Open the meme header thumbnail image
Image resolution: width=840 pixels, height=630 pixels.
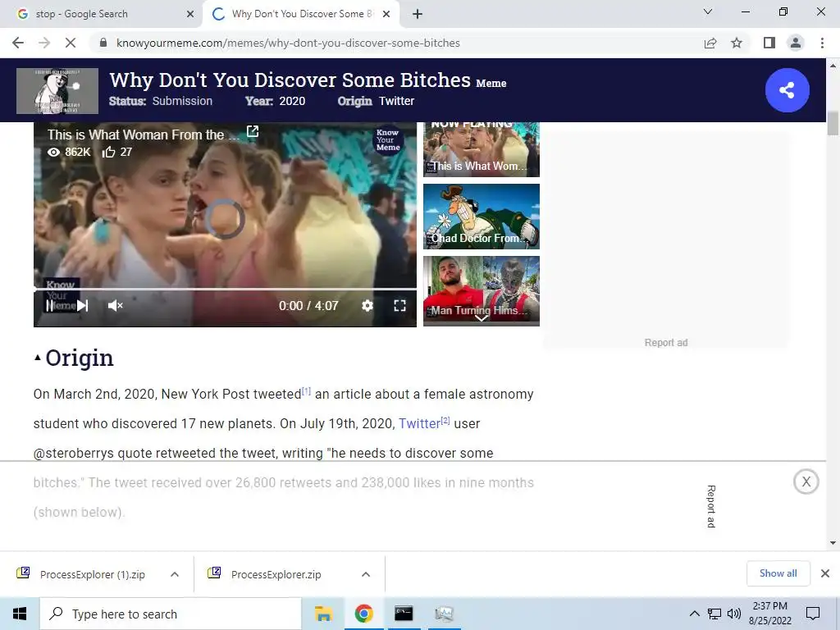coord(57,90)
